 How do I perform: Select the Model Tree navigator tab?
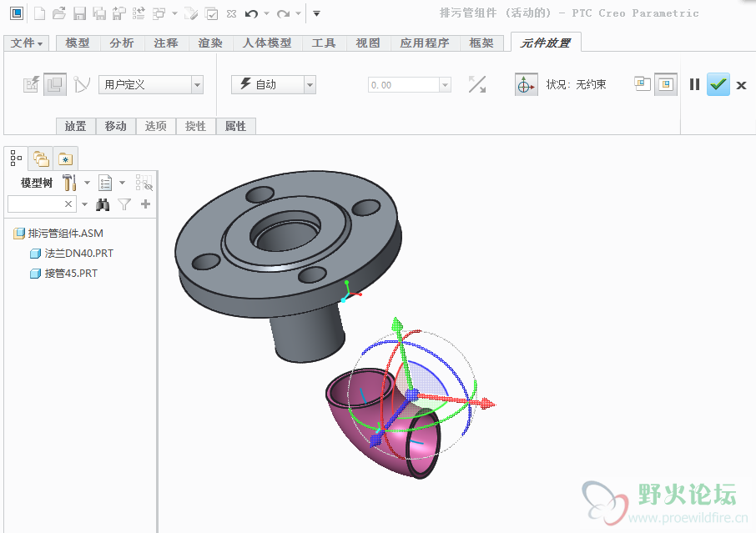(x=16, y=158)
